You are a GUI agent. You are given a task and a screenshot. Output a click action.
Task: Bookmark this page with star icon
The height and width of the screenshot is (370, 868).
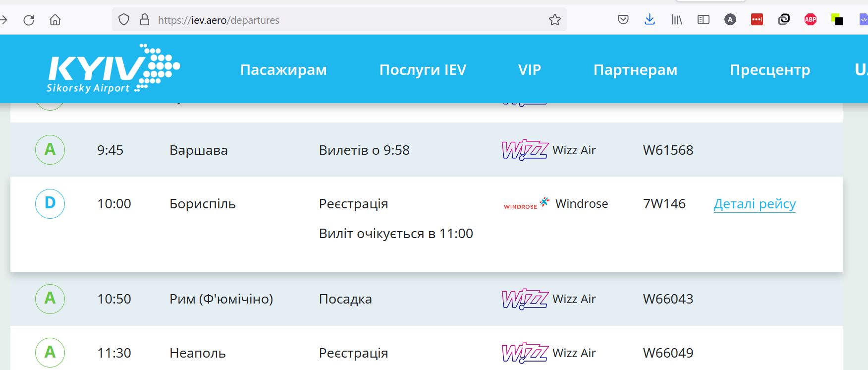coord(554,20)
